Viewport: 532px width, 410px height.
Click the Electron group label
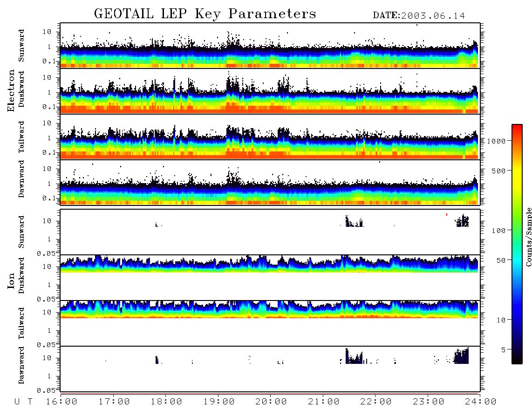click(11, 90)
